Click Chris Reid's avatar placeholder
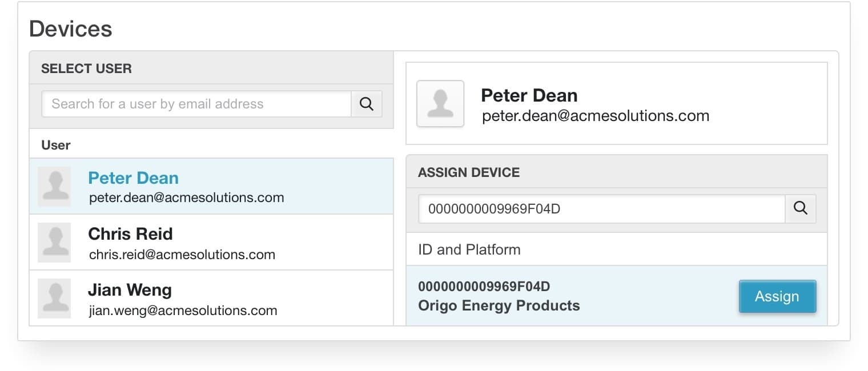The image size is (868, 371). (54, 242)
